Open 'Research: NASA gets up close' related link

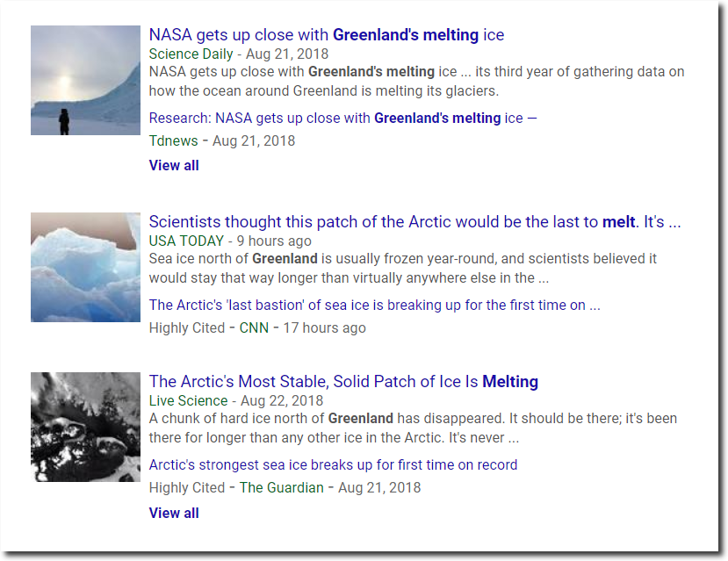[342, 118]
